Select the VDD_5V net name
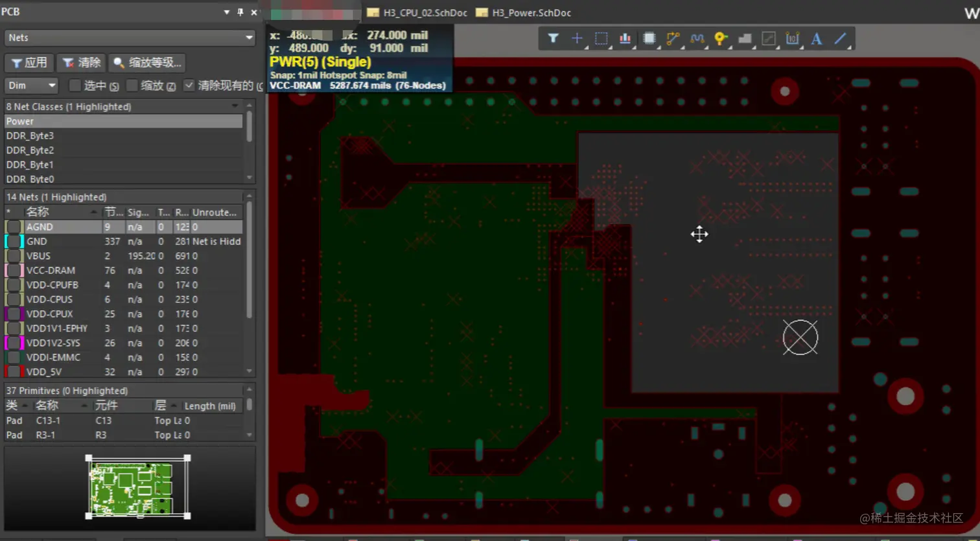The image size is (980, 541). pyautogui.click(x=43, y=372)
